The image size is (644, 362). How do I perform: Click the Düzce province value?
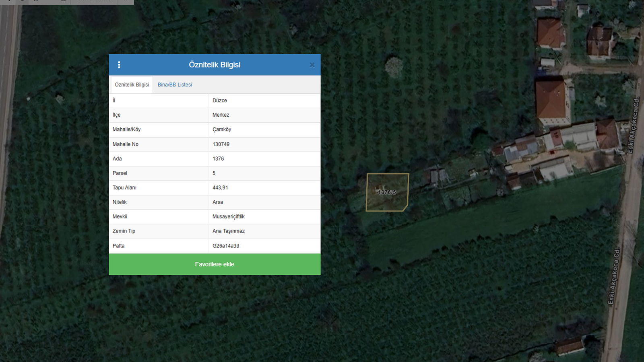[220, 101]
